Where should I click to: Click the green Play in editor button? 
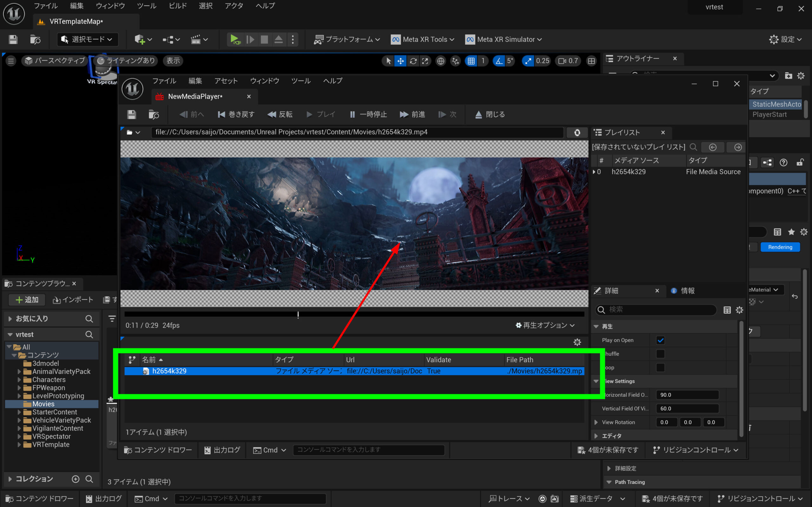[x=235, y=40]
